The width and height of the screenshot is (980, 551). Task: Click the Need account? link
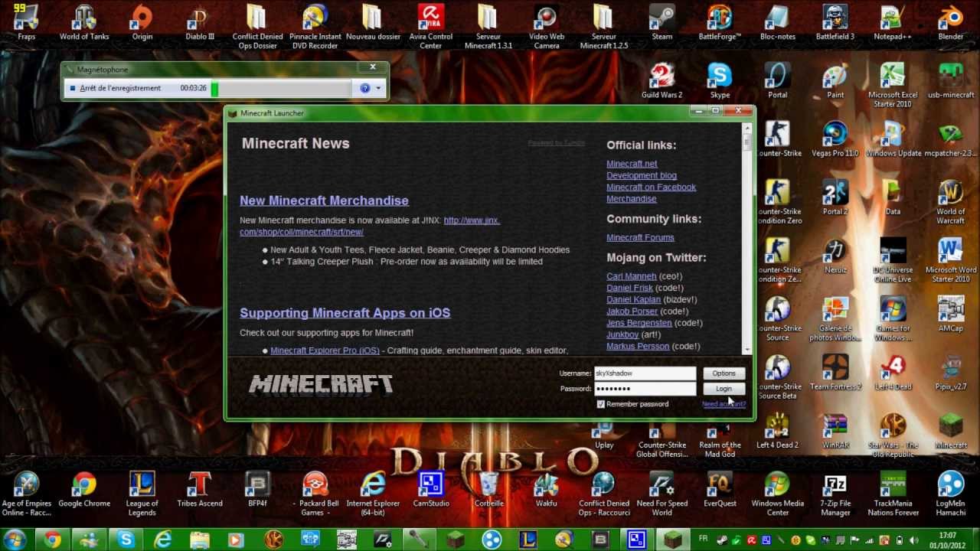[x=724, y=404]
